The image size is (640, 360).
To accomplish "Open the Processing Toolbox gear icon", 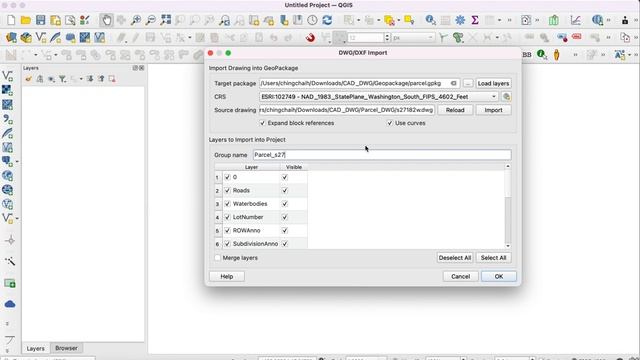I will point(460,20).
